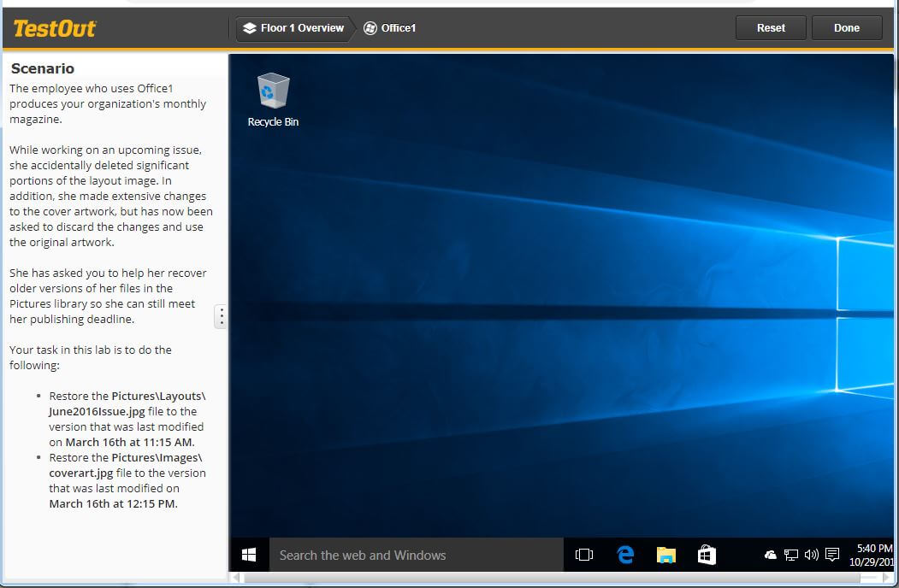Screen dimensions: 899x588
Task: Launch Microsoft Edge from the taskbar
Action: click(x=625, y=556)
